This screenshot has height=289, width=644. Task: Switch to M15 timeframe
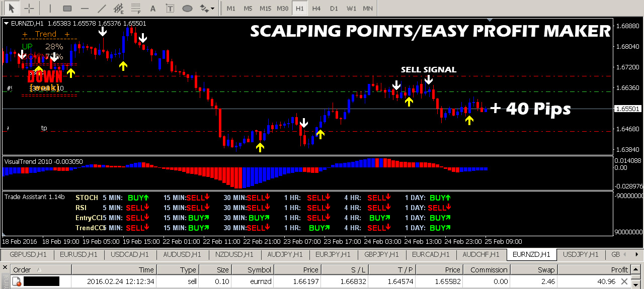click(265, 9)
